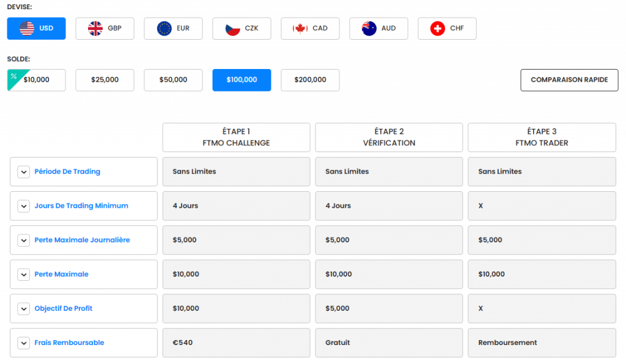Viewport: 626px width, 364px height.
Task: Click the United States flag icon
Action: coord(27,29)
